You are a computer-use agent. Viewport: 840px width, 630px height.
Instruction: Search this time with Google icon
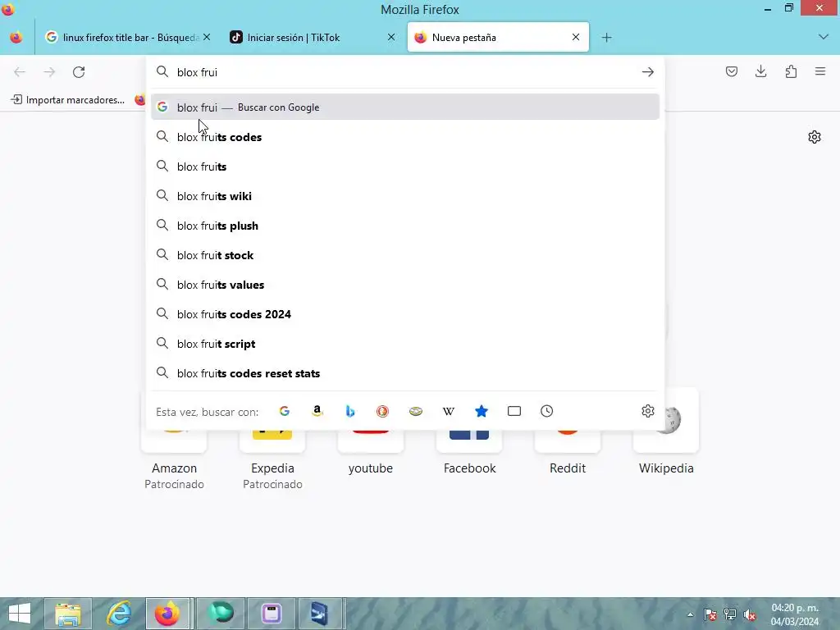coord(285,411)
